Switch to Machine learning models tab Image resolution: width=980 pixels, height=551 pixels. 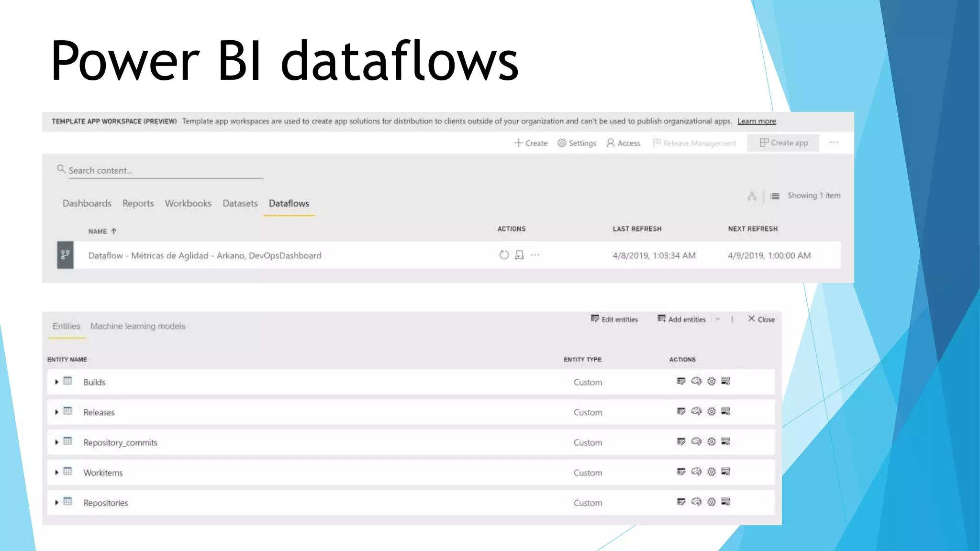138,326
